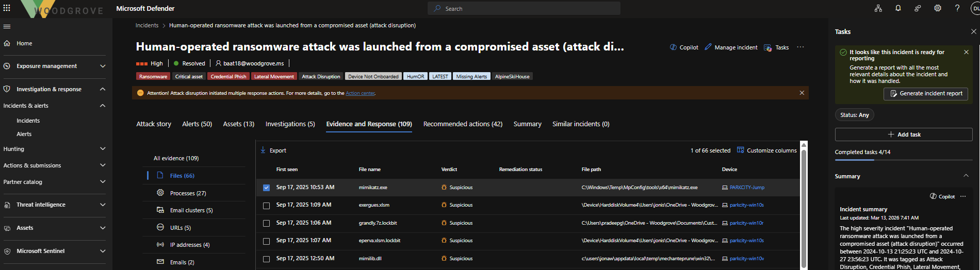Click the help question mark icon
Screen dimensions: 980x270
pos(957,8)
